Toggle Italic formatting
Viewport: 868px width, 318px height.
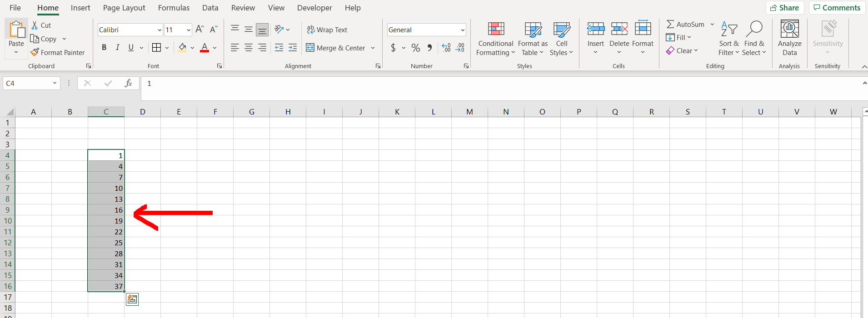click(x=118, y=48)
